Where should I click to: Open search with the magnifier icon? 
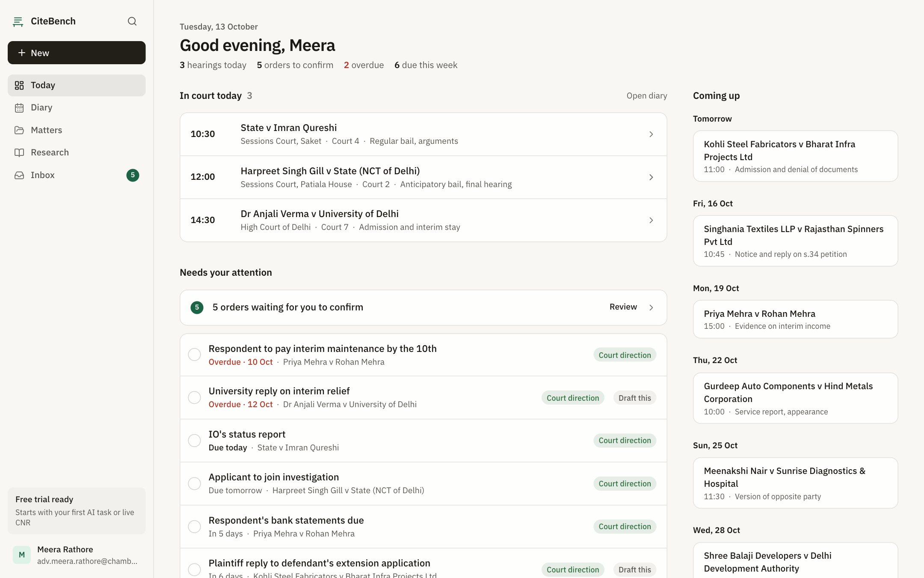point(132,21)
